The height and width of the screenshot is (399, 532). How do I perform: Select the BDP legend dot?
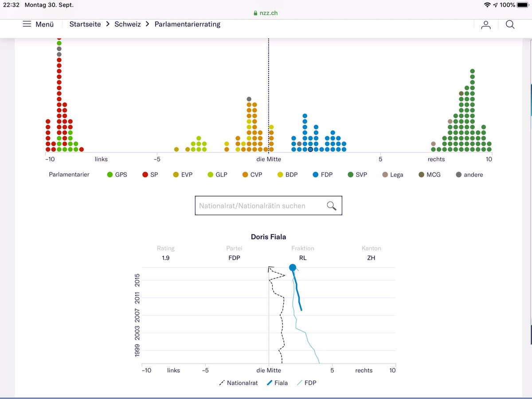click(280, 175)
